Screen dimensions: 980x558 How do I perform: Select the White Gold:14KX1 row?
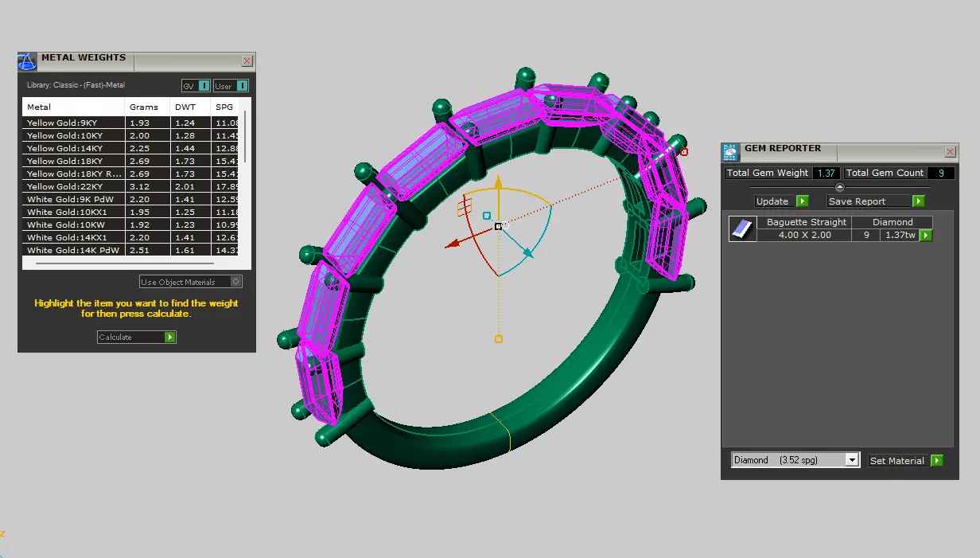click(x=130, y=237)
